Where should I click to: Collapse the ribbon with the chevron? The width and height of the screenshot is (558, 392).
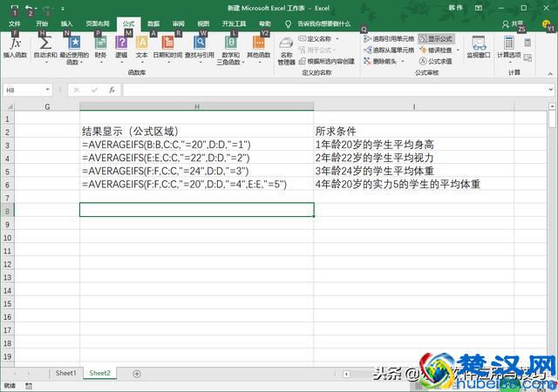point(550,74)
